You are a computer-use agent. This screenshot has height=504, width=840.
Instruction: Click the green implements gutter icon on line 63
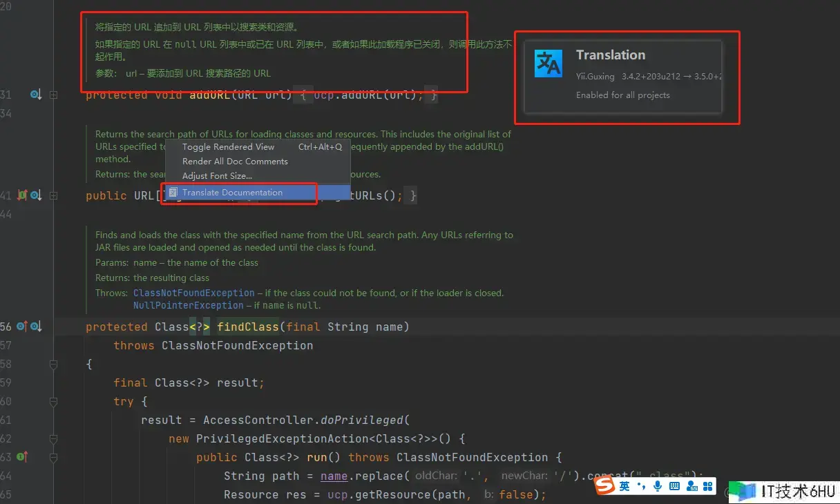tap(22, 456)
